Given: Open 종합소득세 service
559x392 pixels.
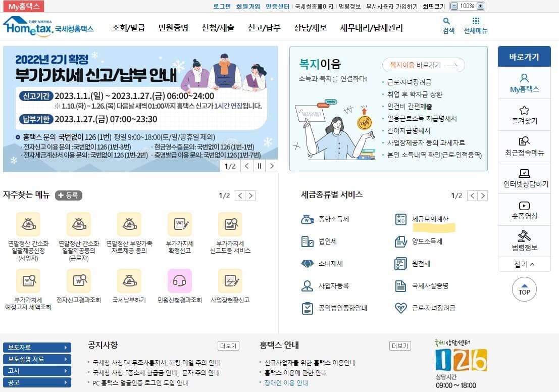Looking at the screenshot, I should [x=325, y=219].
